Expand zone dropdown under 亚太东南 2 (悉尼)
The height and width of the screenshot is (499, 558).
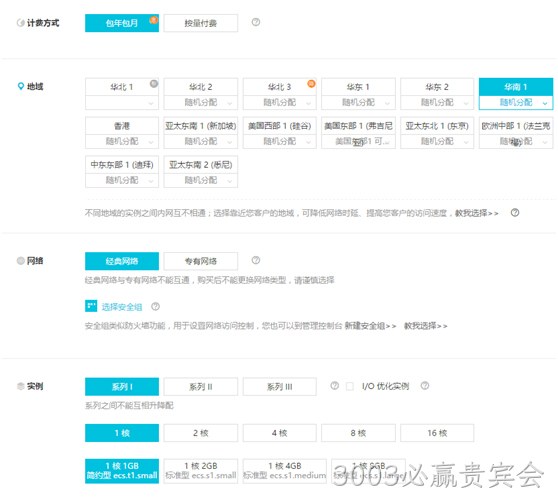[x=201, y=180]
